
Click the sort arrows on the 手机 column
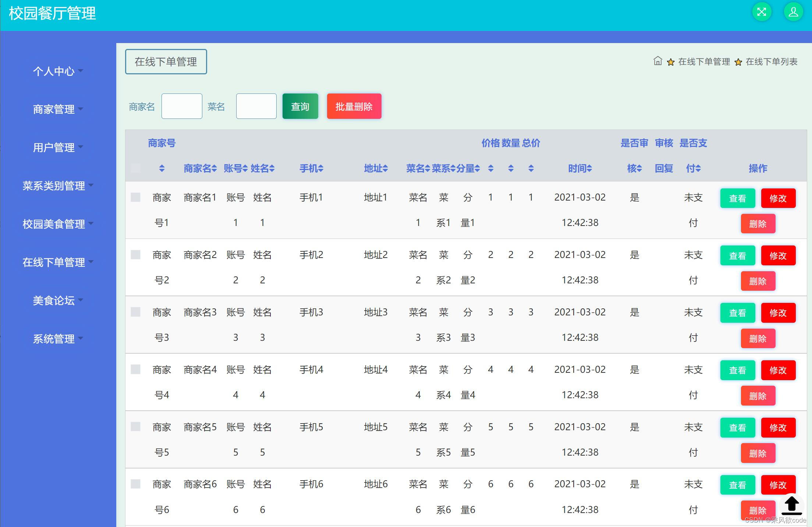point(321,169)
